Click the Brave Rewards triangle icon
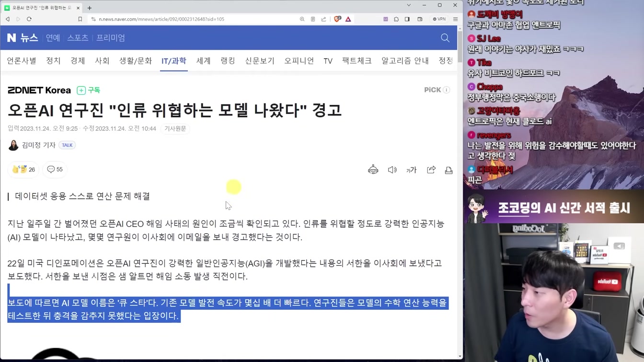Viewport: 644px width, 362px height. point(348,19)
